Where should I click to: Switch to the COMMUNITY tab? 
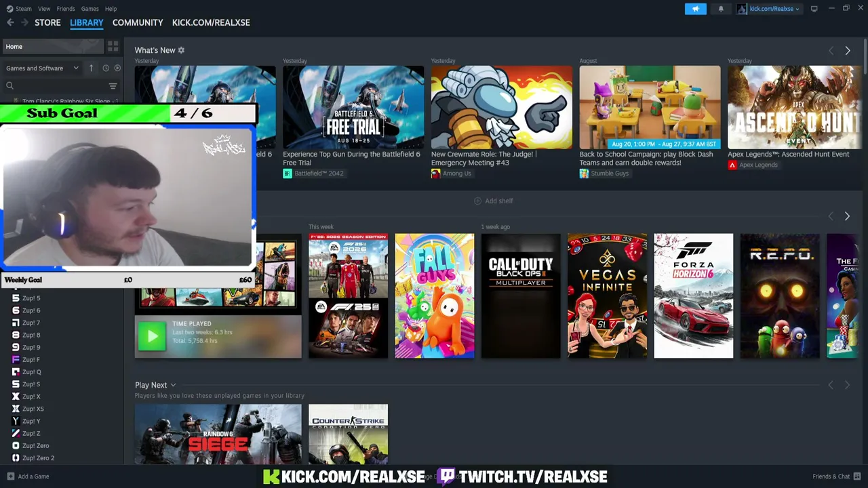click(x=138, y=22)
